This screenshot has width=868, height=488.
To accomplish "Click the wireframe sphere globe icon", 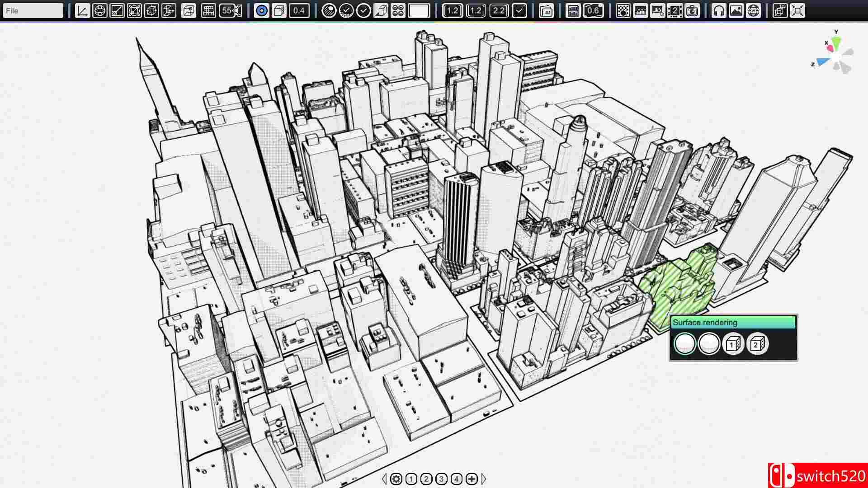I will coord(99,10).
